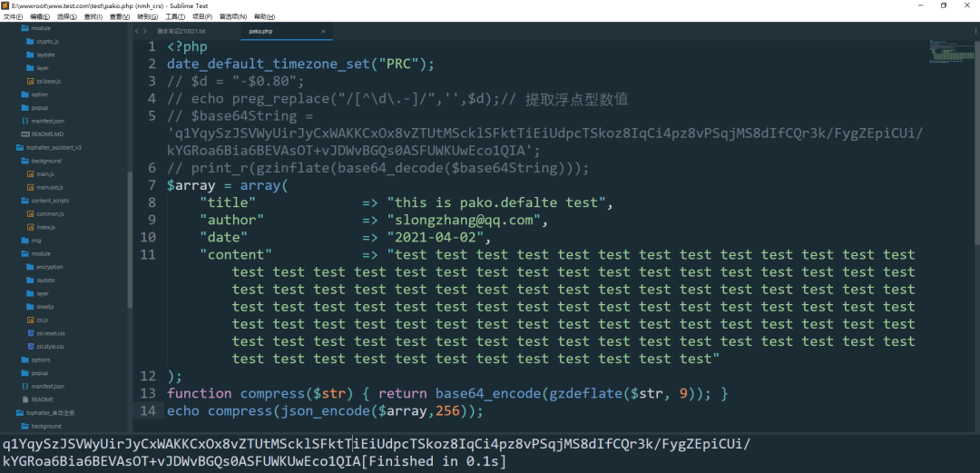The image size is (980, 473).
Task: Click the crypto_js folder icon
Action: click(x=30, y=42)
